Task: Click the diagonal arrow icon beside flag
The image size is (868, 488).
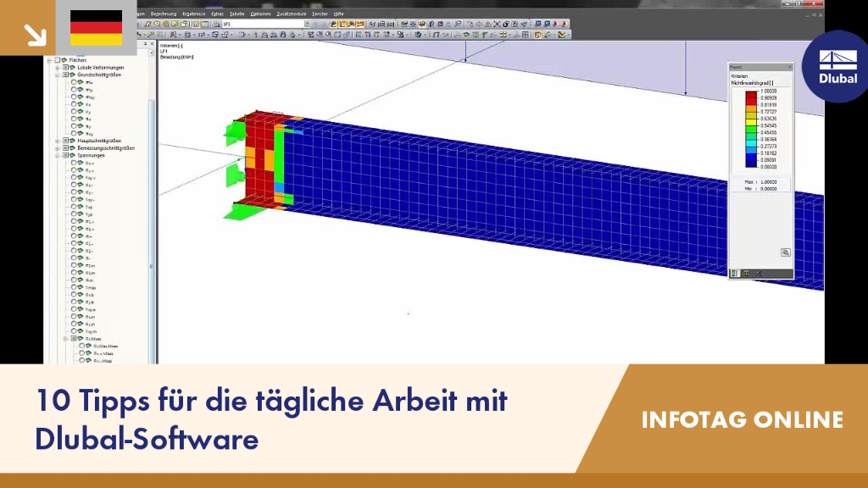Action: (x=36, y=36)
